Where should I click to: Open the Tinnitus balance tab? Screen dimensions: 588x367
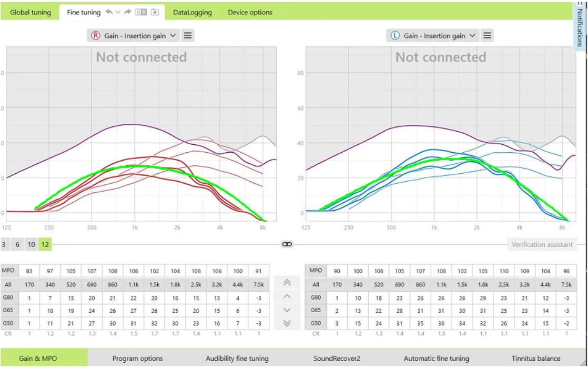click(x=536, y=359)
